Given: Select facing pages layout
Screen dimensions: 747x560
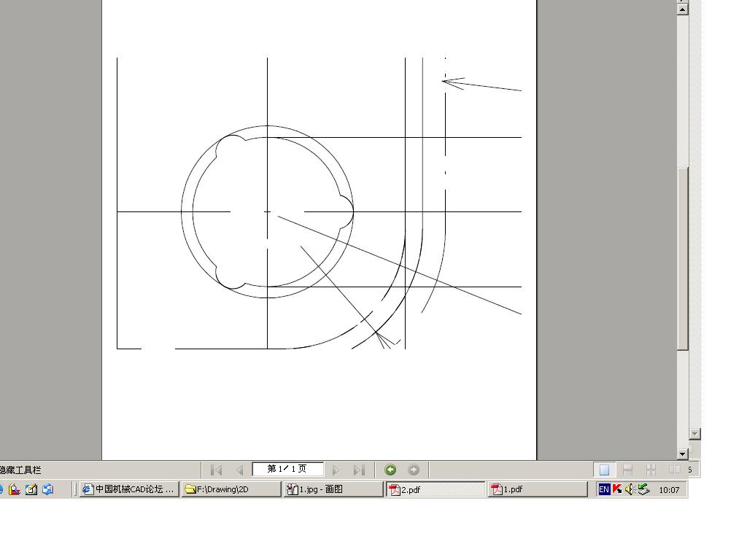Looking at the screenshot, I should point(674,470).
